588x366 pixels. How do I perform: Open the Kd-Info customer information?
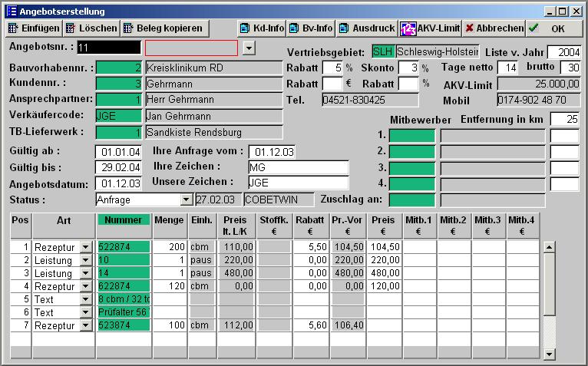pos(262,28)
